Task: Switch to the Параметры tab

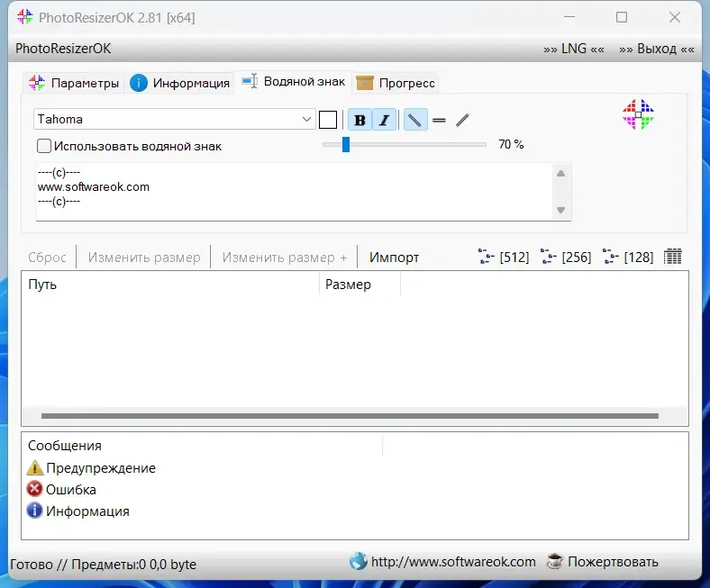Action: [x=74, y=83]
